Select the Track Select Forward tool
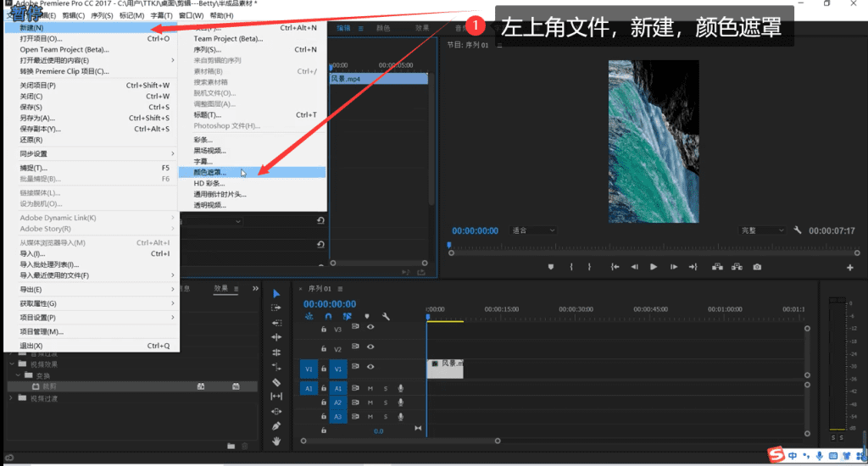This screenshot has height=466, width=868. [276, 308]
